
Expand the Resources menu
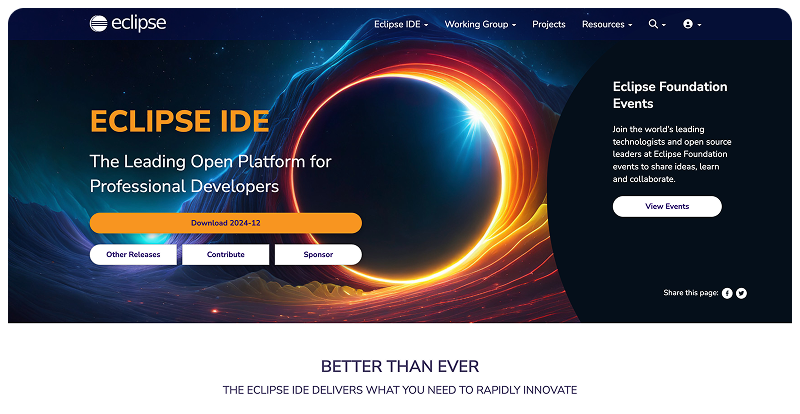(607, 24)
